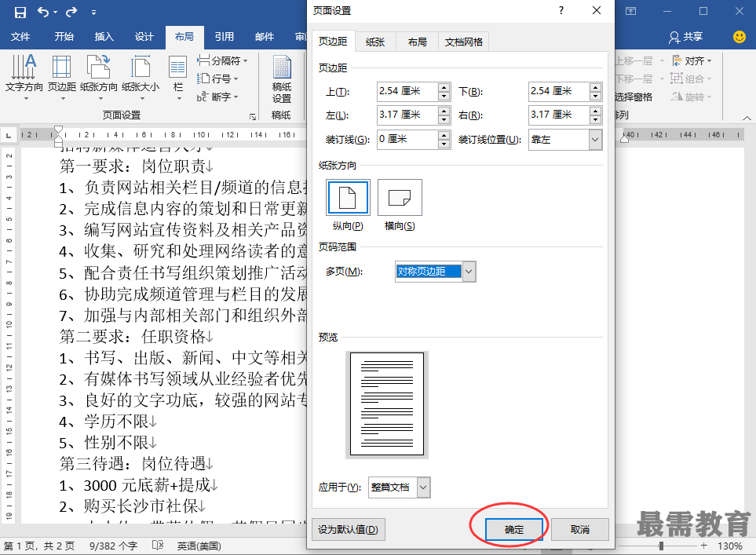756x555 pixels.
Task: Open the 分隔符 breaks dropdown
Action: pyautogui.click(x=222, y=60)
